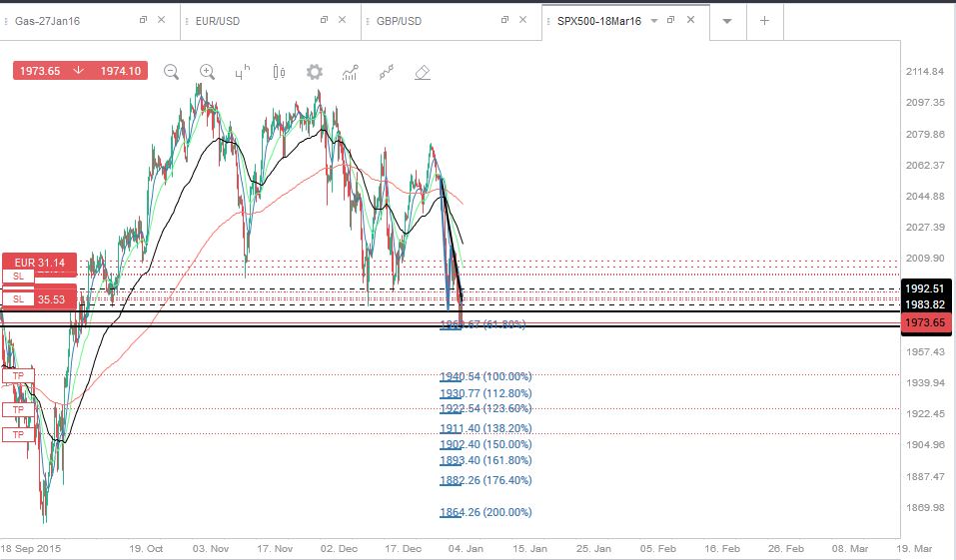This screenshot has width=956, height=560.
Task: Click the SL label beside 35.53
Action: (18, 299)
